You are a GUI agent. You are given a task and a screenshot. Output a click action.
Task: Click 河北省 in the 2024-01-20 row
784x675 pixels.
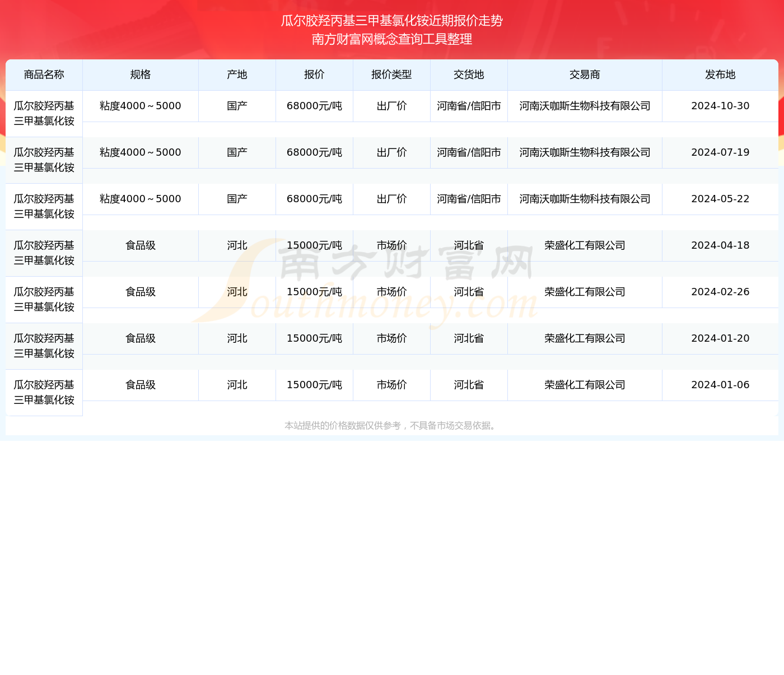tap(469, 338)
